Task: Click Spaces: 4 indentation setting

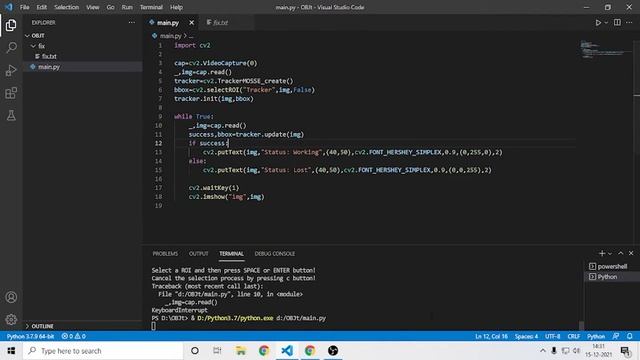Action: pos(526,336)
